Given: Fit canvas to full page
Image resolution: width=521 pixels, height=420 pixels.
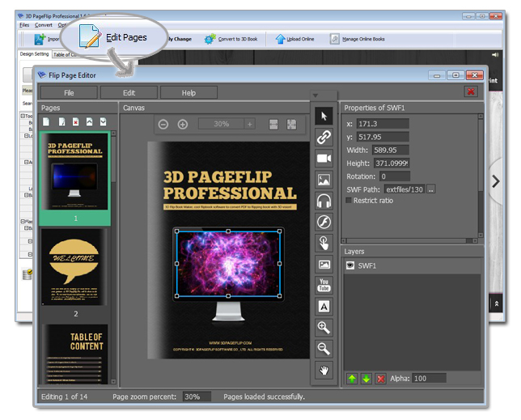Looking at the screenshot, I should click(291, 125).
